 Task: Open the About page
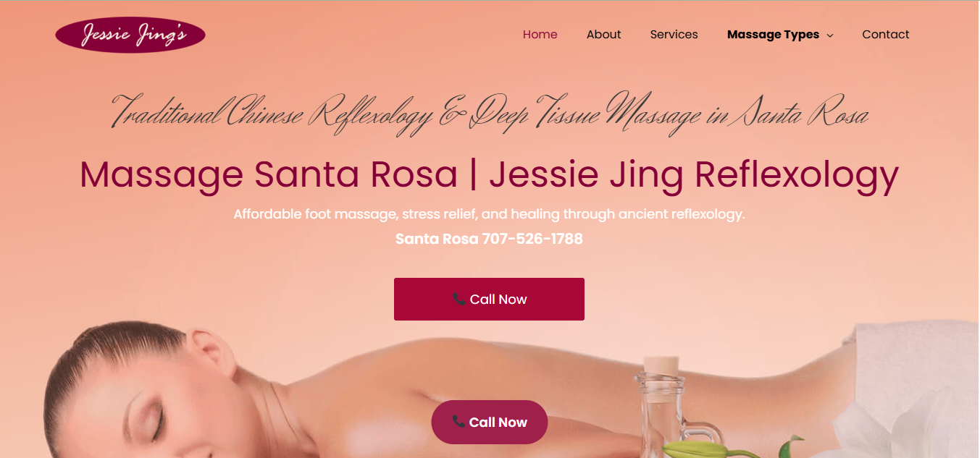604,35
